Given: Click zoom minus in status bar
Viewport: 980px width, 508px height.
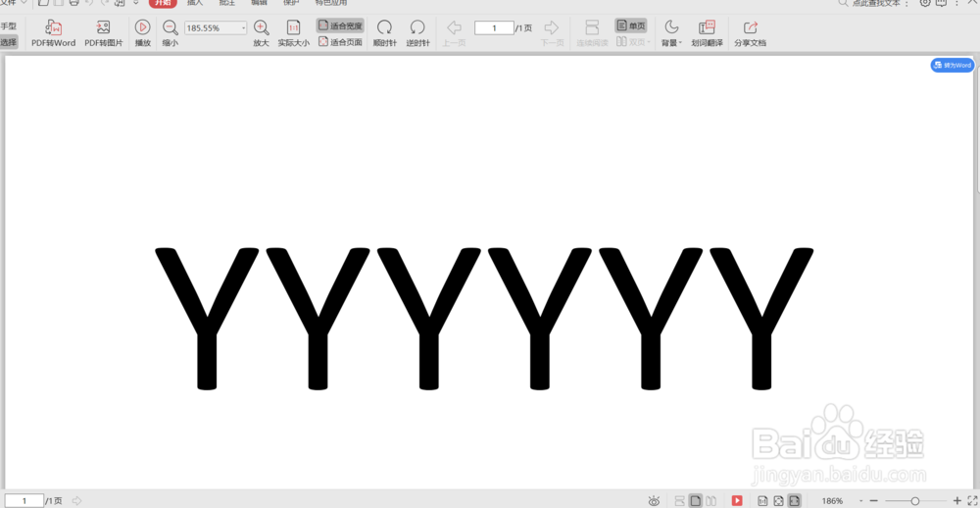Looking at the screenshot, I should [x=874, y=501].
